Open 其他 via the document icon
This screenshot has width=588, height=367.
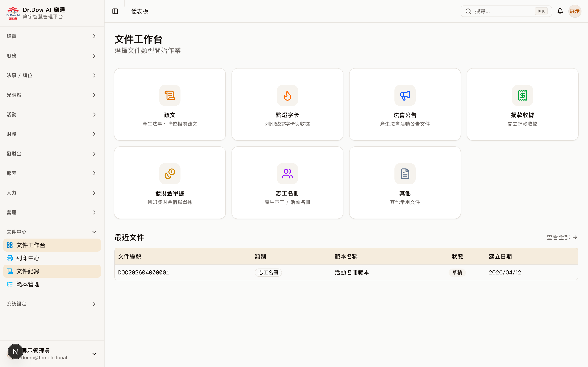[404, 174]
